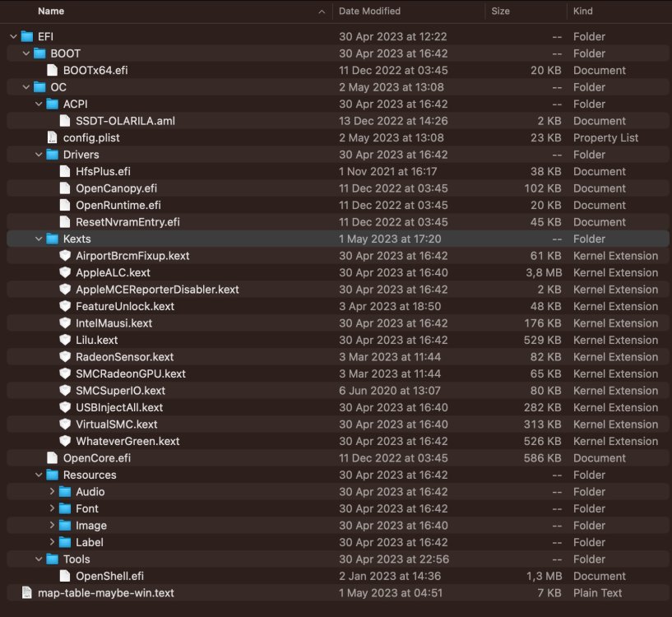The height and width of the screenshot is (617, 672).
Task: Click the OpenCore.efi document icon
Action: pos(53,458)
